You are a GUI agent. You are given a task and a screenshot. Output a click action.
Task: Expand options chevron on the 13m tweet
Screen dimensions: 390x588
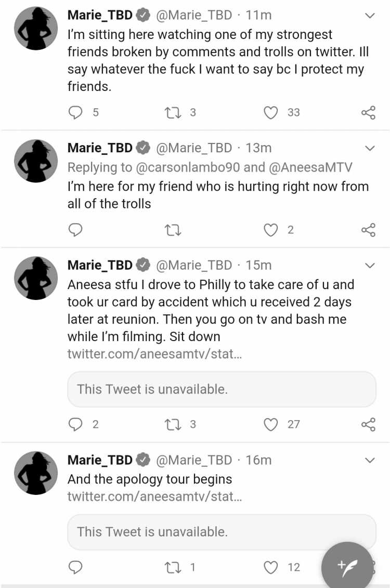coord(370,148)
